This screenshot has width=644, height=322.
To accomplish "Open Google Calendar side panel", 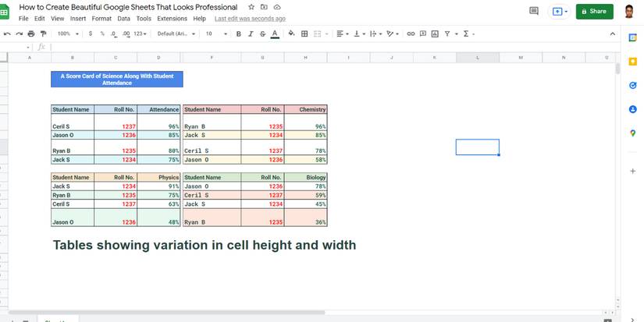I will (632, 37).
